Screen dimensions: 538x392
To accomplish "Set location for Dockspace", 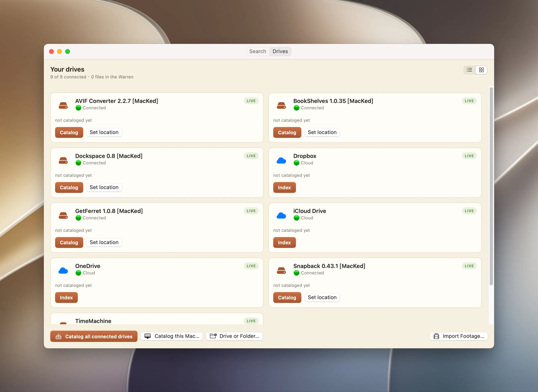I will (104, 187).
